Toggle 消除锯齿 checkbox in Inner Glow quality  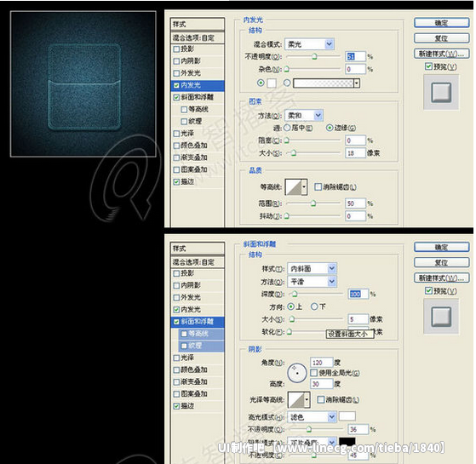(318, 187)
